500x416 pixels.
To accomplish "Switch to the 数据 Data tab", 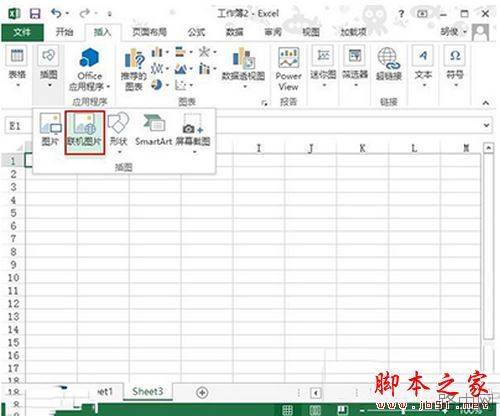I will pyautogui.click(x=234, y=32).
